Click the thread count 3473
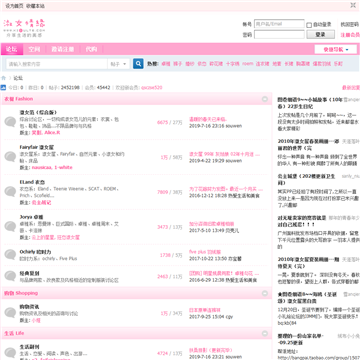 click(x=163, y=227)
